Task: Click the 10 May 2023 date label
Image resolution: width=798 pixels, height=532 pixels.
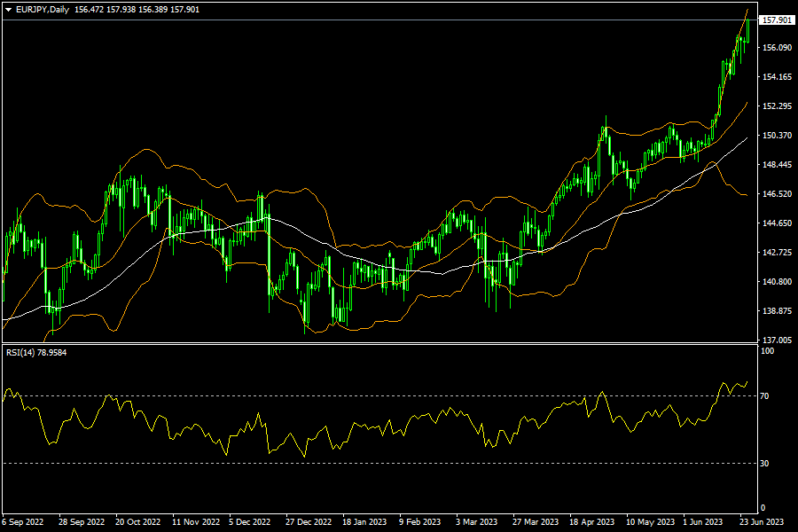Action: coord(651,522)
